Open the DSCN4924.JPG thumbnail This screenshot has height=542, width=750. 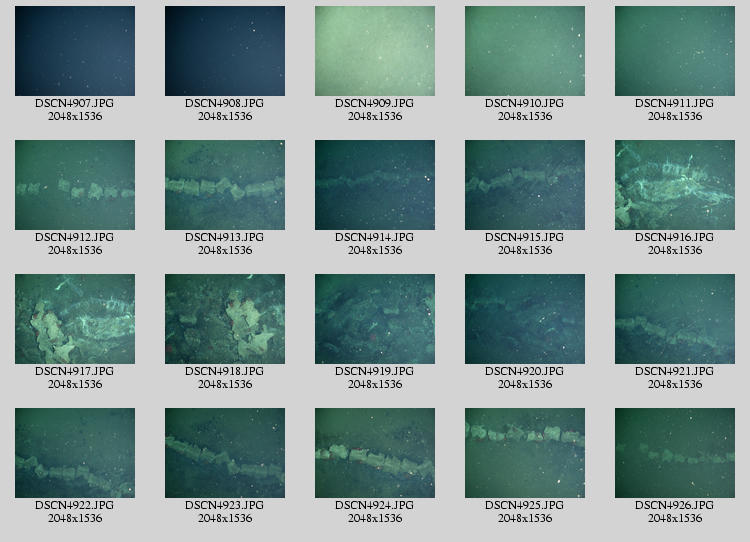pos(375,453)
